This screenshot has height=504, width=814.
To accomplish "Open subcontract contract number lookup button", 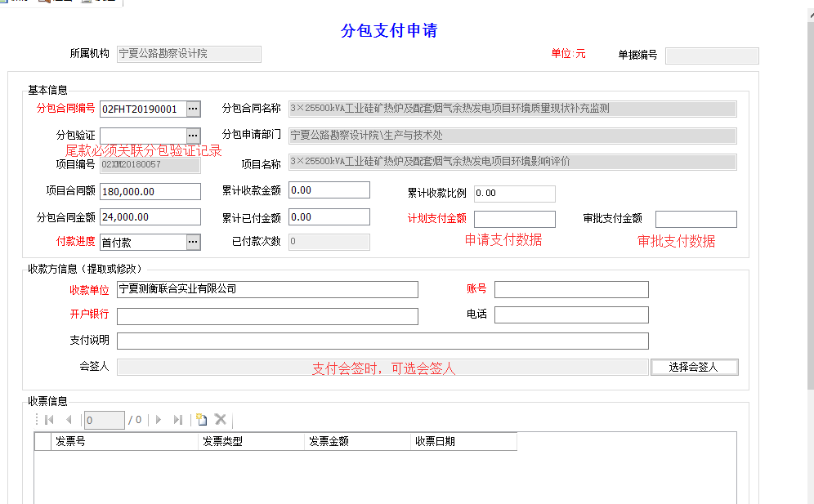I will pyautogui.click(x=193, y=109).
